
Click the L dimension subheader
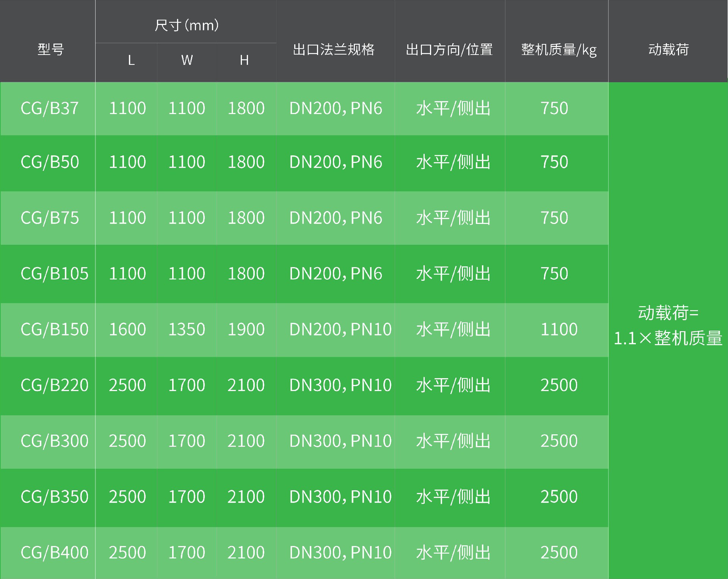point(131,60)
